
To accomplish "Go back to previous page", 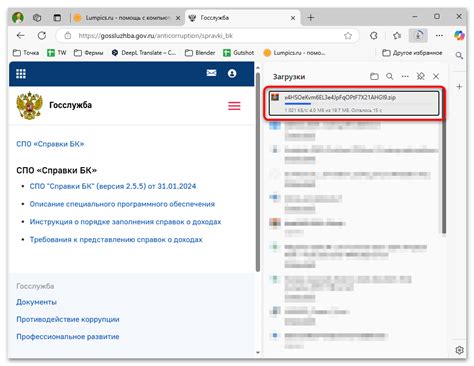I will pyautogui.click(x=21, y=35).
